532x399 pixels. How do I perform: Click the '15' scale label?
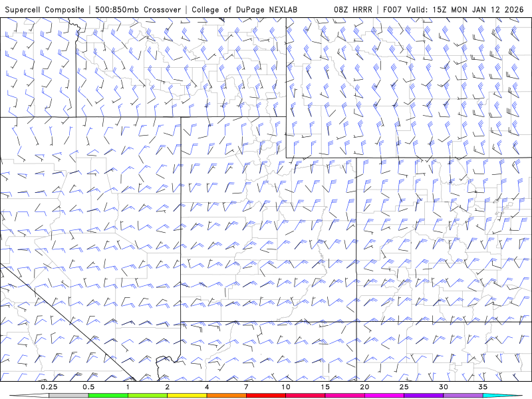click(x=325, y=387)
